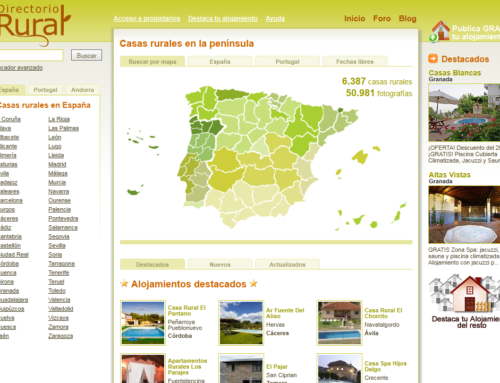
Task: Select the Fechas libres tab
Action: click(x=355, y=61)
